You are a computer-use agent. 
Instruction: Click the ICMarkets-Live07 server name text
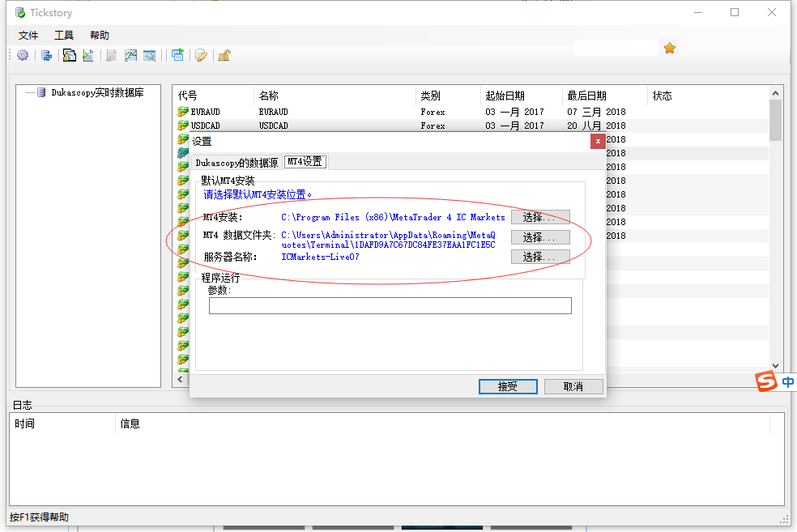[x=320, y=257]
